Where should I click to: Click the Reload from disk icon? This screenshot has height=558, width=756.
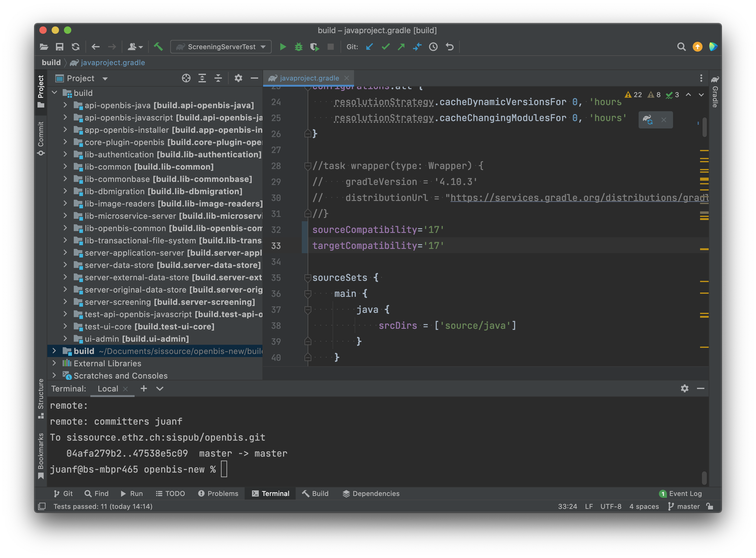pyautogui.click(x=76, y=47)
